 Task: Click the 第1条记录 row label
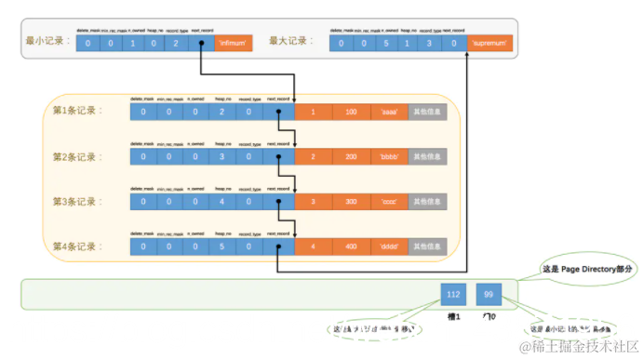[x=77, y=111]
